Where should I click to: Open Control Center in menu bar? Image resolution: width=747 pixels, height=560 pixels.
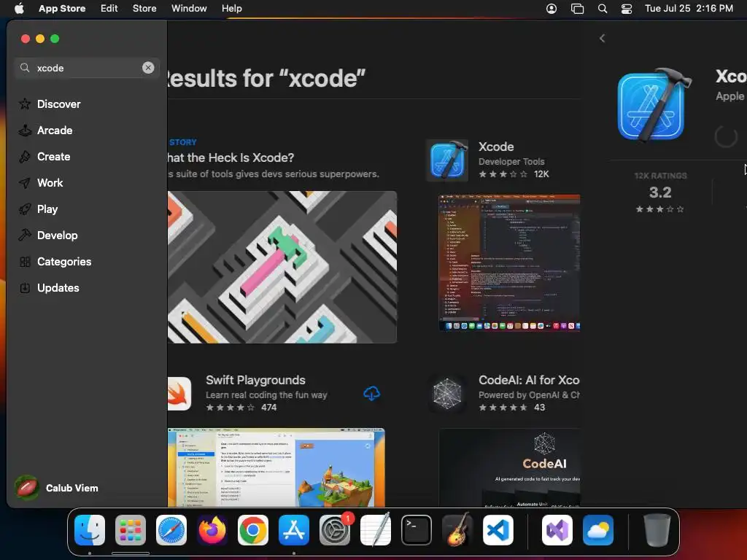pyautogui.click(x=627, y=9)
